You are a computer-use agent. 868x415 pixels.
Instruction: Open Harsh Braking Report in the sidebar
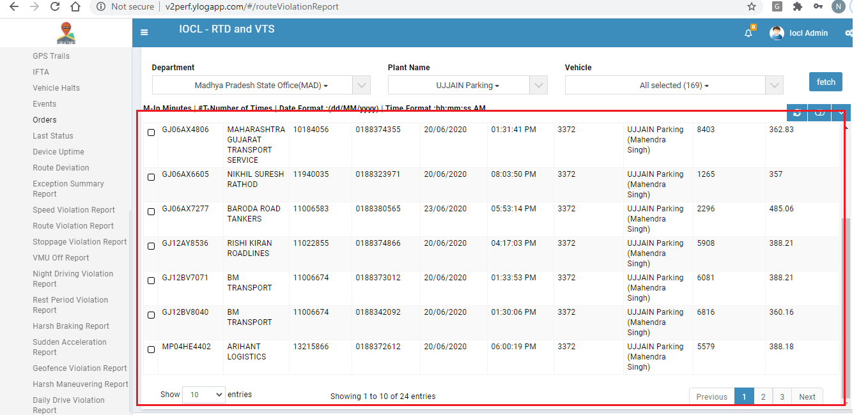(x=71, y=326)
